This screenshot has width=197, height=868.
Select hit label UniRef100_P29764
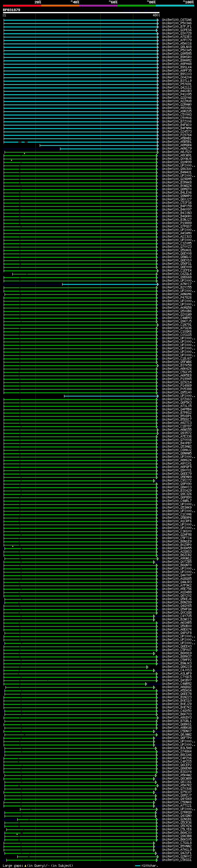pos(177,135)
